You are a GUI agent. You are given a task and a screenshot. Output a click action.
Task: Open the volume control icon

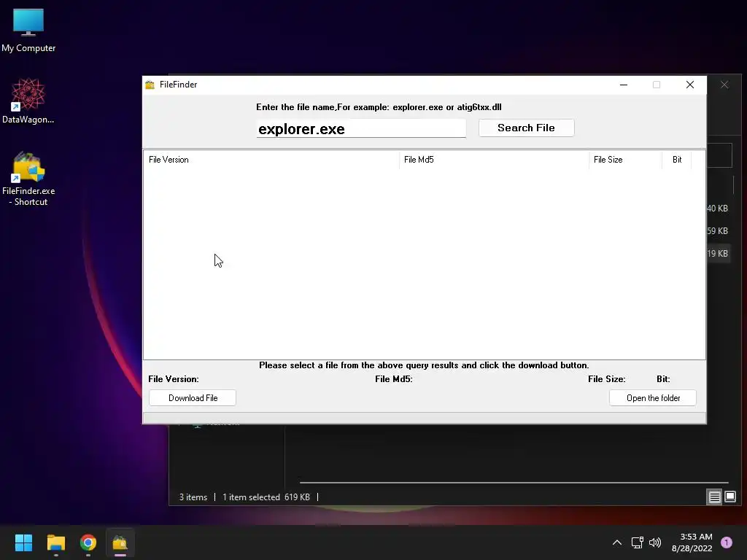pyautogui.click(x=655, y=542)
